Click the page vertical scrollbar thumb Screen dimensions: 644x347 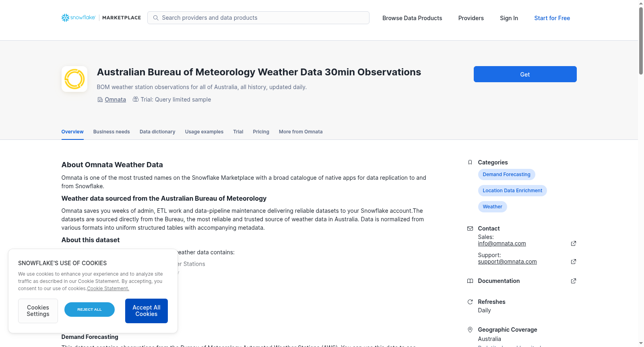point(641,40)
